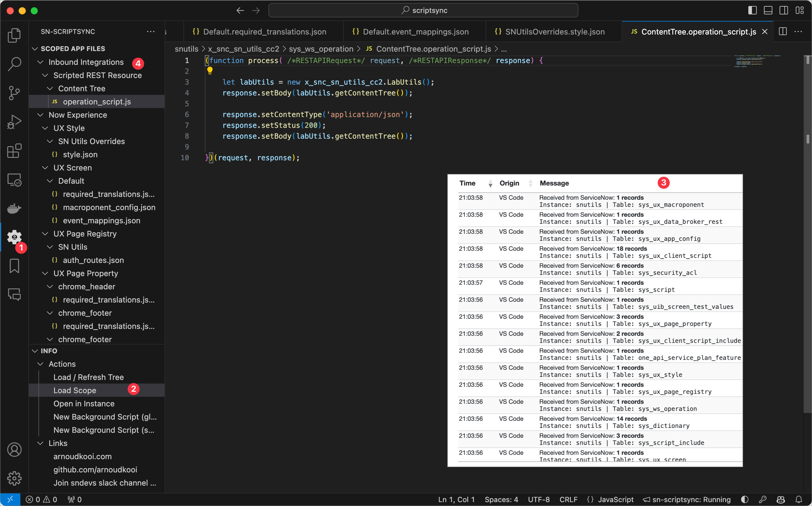Open the Docker view in the activity bar
The image size is (812, 506).
(14, 209)
